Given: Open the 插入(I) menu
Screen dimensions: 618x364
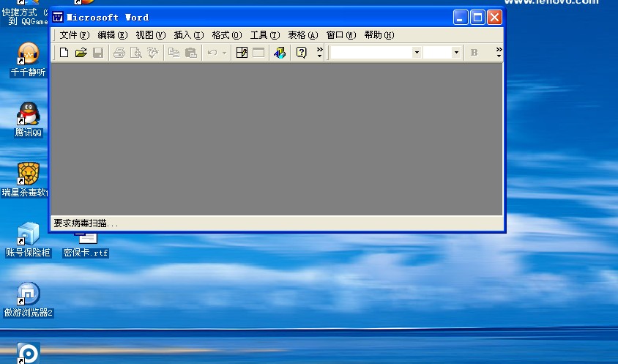Looking at the screenshot, I should (189, 35).
